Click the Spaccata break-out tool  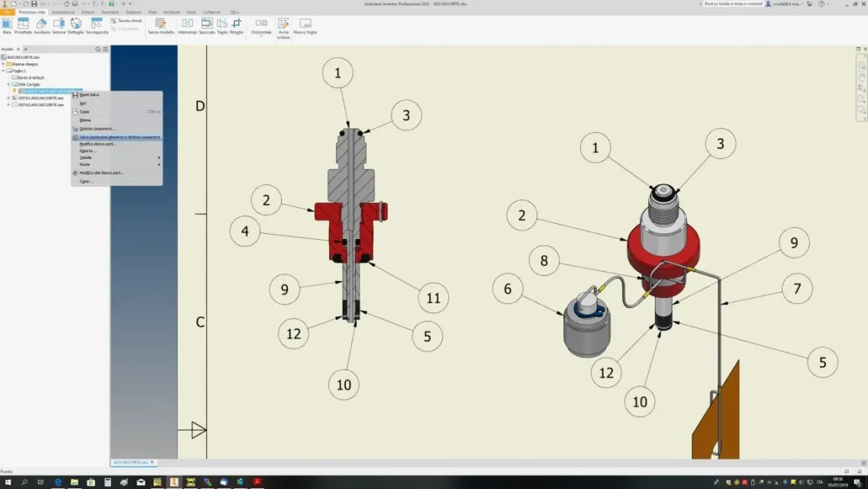tap(206, 25)
